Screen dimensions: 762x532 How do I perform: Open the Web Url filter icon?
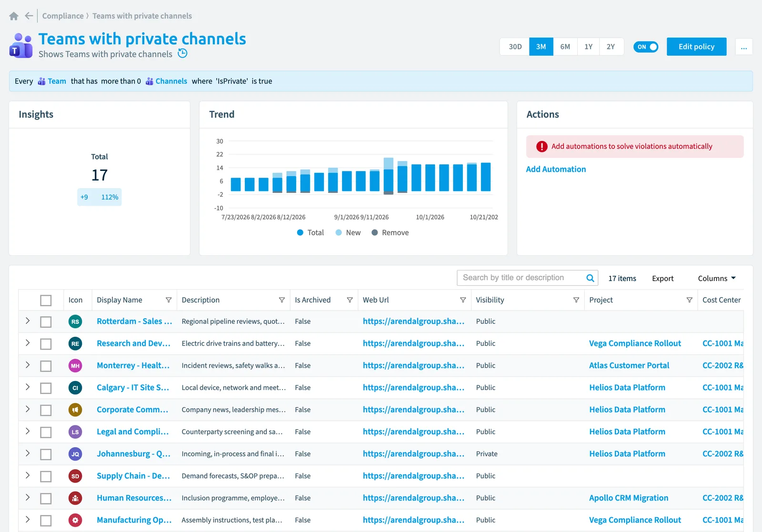(x=463, y=300)
